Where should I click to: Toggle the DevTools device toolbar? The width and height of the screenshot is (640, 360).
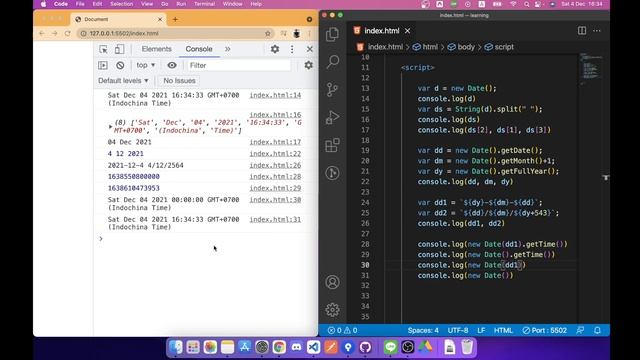tap(119, 49)
